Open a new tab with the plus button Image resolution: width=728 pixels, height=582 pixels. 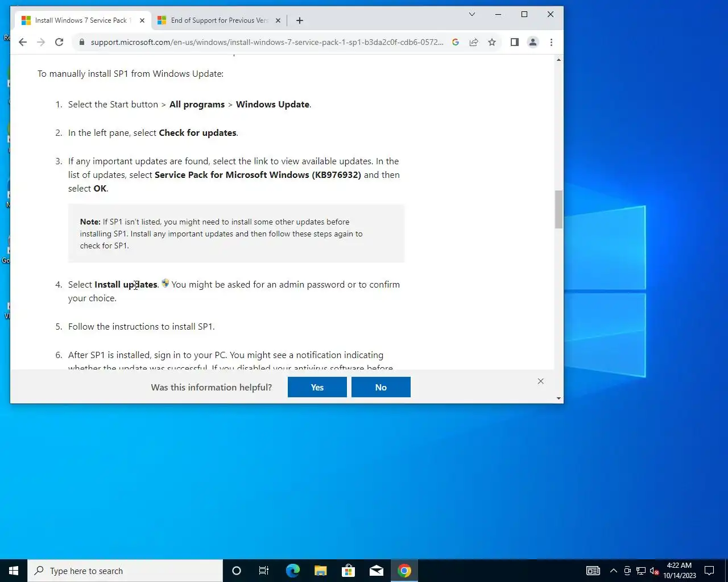coord(300,20)
